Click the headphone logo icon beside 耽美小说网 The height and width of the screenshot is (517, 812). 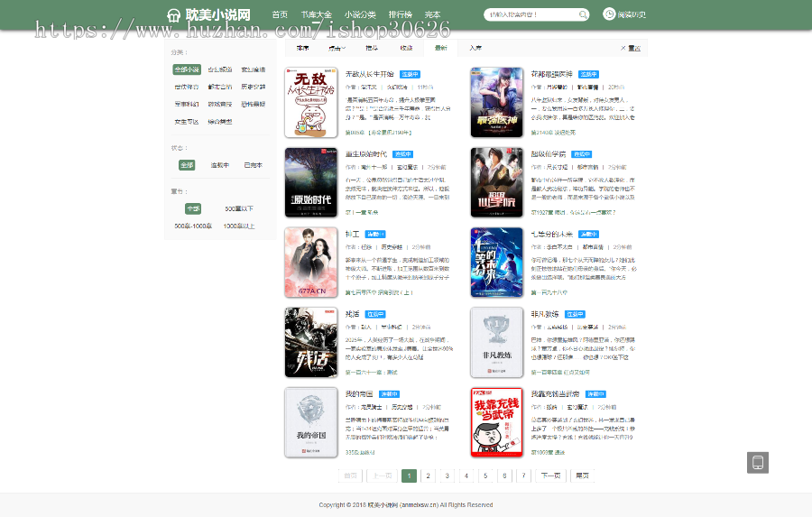(173, 15)
